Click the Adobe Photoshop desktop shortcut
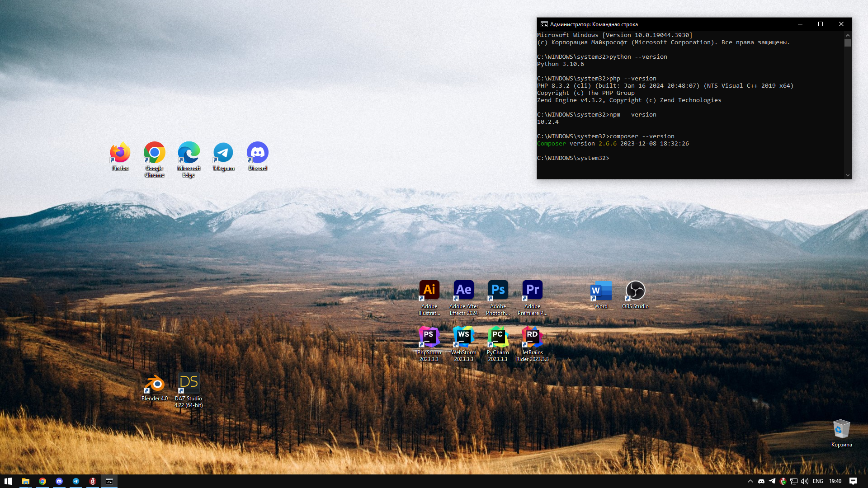The height and width of the screenshot is (488, 868). point(498,298)
